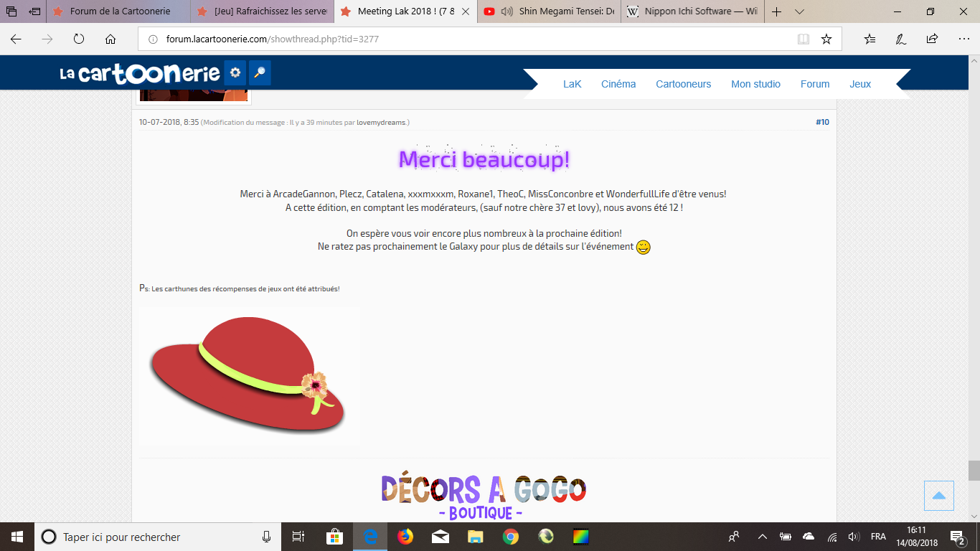The height and width of the screenshot is (551, 980).
Task: Open the gear settings icon beside the logo
Action: point(235,72)
